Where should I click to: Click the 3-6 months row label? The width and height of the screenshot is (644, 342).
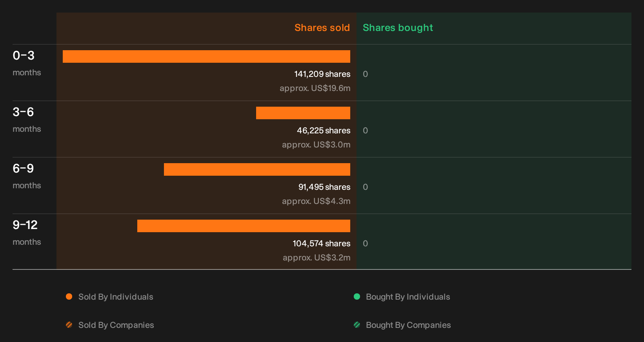pos(27,120)
